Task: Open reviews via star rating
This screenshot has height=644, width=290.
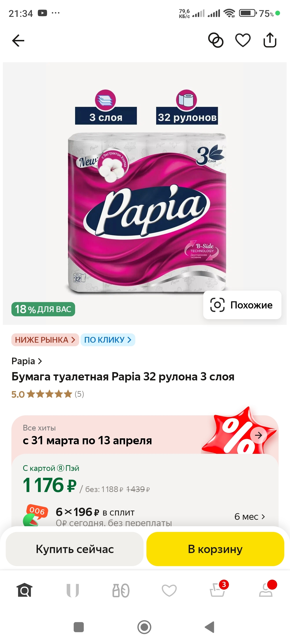Action: [x=48, y=394]
